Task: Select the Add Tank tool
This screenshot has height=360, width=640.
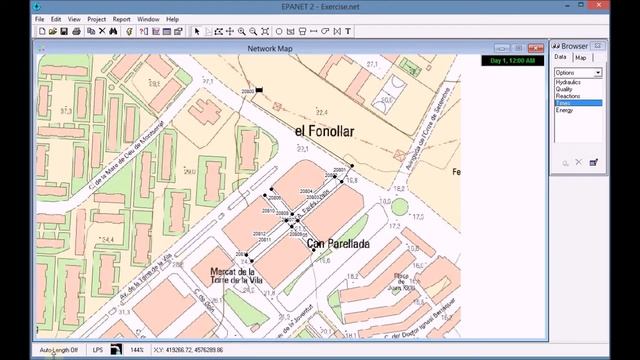Action: (302, 31)
